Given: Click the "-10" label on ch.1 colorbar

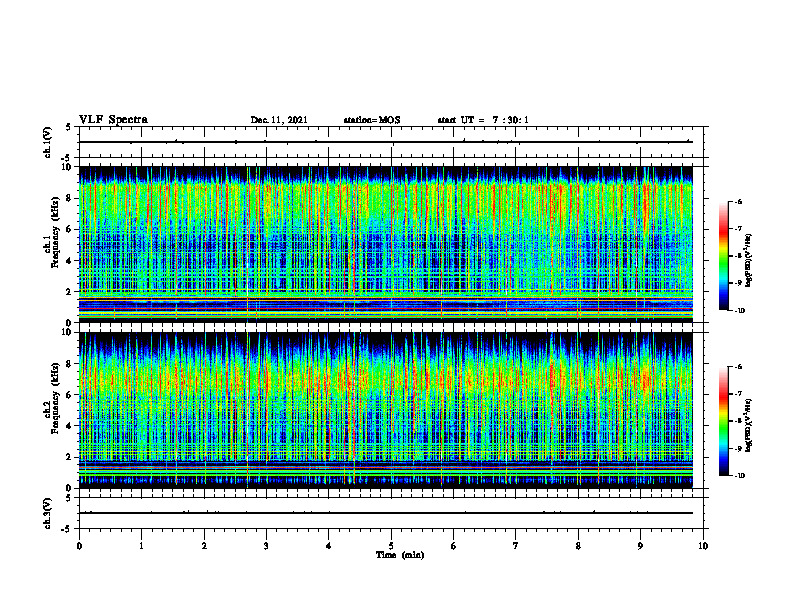Looking at the screenshot, I should (739, 311).
